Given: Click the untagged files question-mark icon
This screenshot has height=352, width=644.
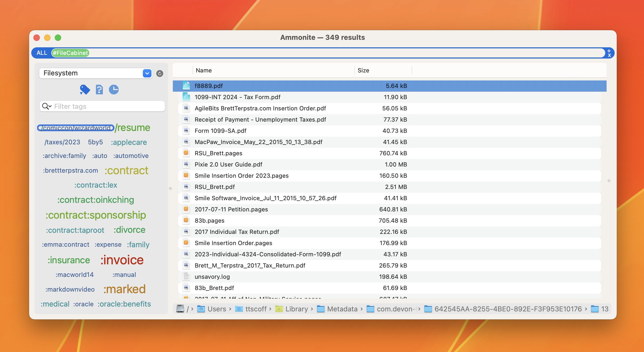Looking at the screenshot, I should pyautogui.click(x=99, y=90).
